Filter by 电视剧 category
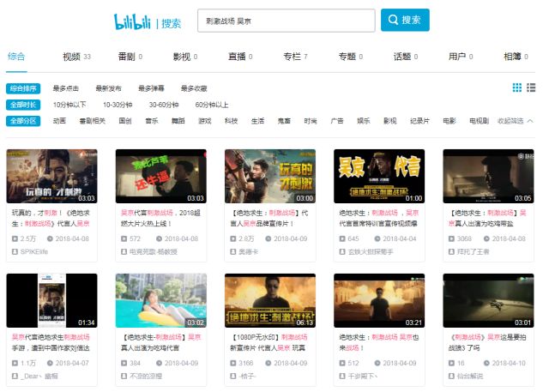This screenshot has width=549, height=392. [479, 121]
